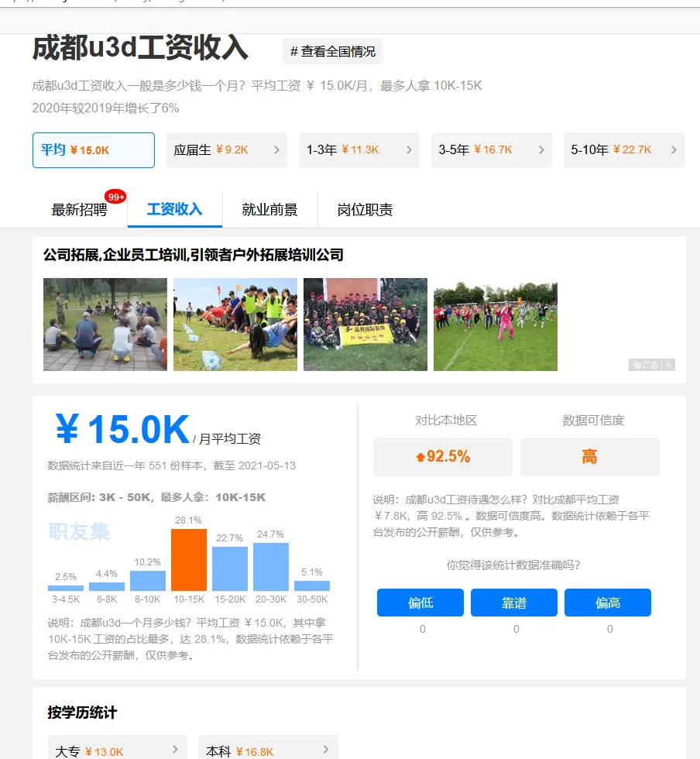
Task: Click the orange 10-15K bar
Action: (189, 560)
